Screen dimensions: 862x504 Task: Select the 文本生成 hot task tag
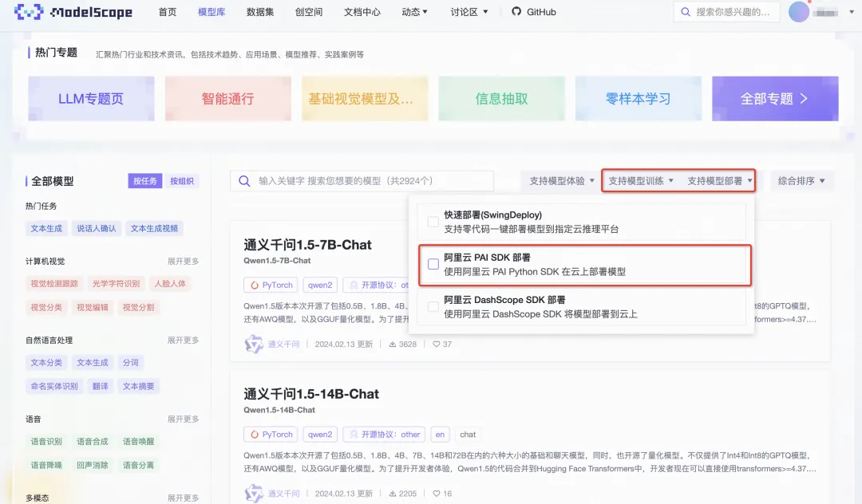coord(46,228)
